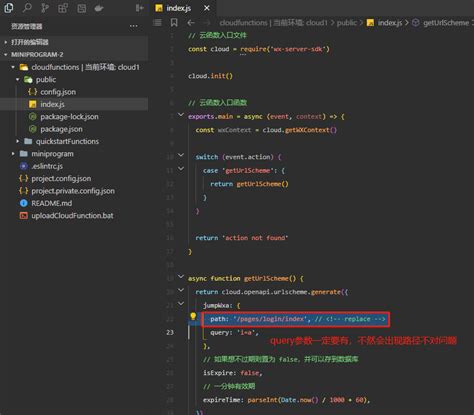Open the Search magnifier icon
Screen dimensions: 474x415
(x=27, y=8)
